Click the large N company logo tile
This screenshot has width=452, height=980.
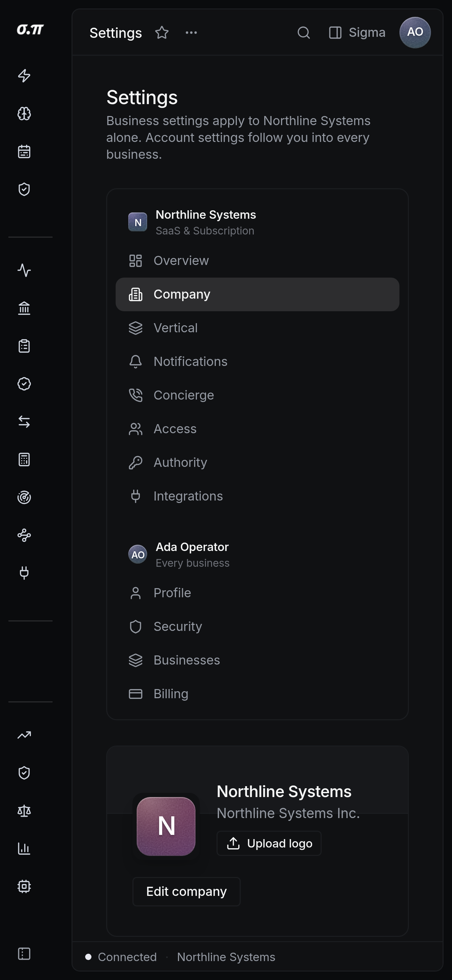[x=166, y=826]
